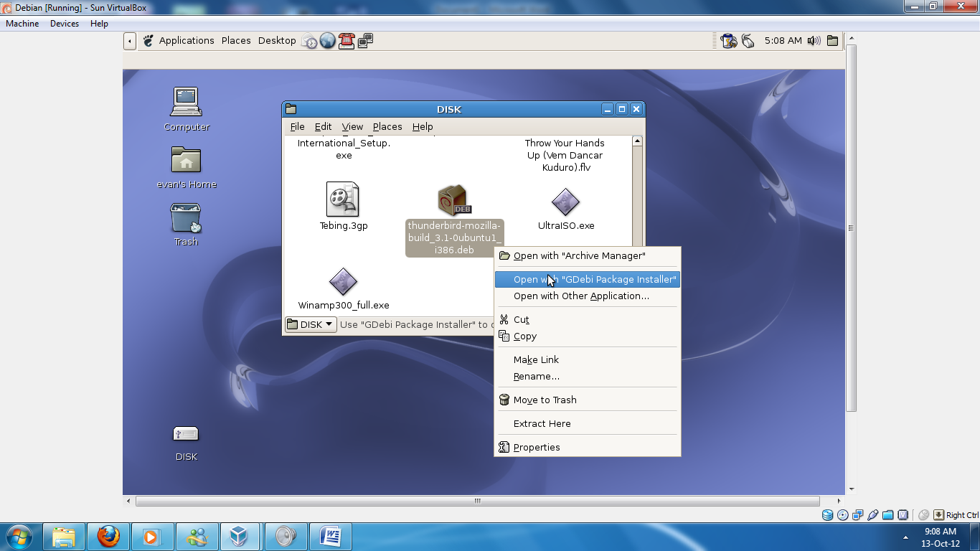The height and width of the screenshot is (551, 980).
Task: Select the Winamp300_full.exe file icon
Action: (x=344, y=280)
